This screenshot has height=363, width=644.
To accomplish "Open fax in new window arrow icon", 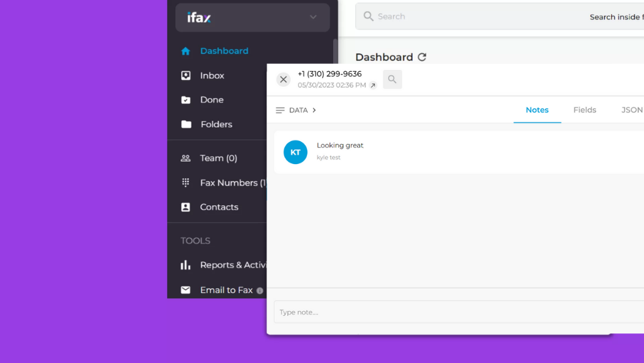I will click(x=373, y=85).
